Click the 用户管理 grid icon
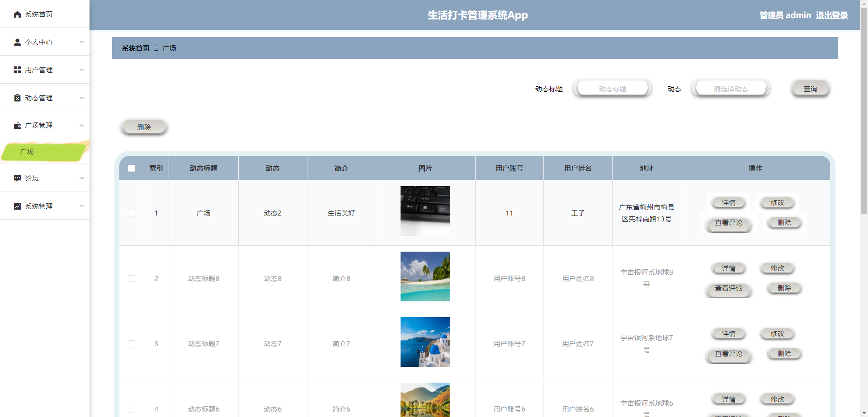This screenshot has width=868, height=417. (17, 70)
